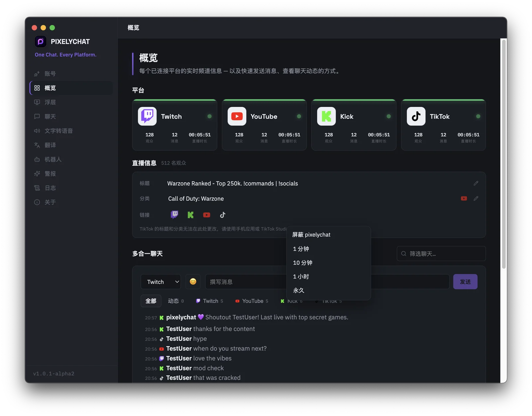532x416 pixels.
Task: Click the '512 名观众' viewer count
Action: (x=174, y=163)
